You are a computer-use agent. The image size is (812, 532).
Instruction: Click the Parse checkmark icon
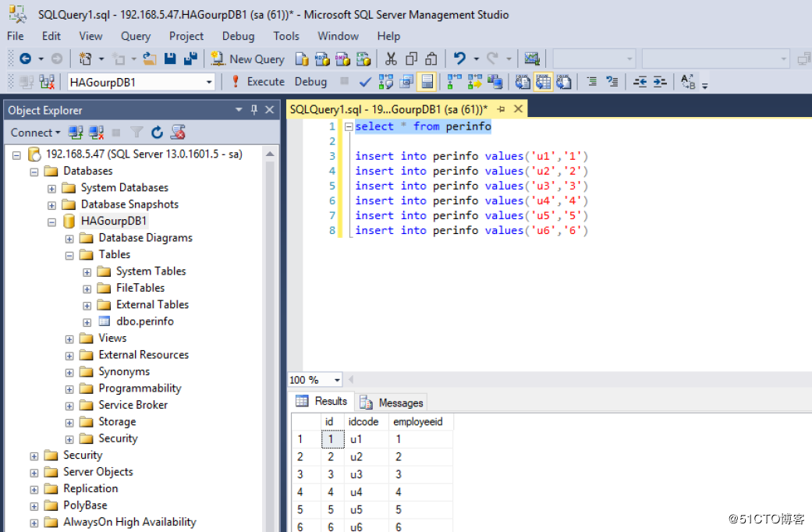click(365, 82)
